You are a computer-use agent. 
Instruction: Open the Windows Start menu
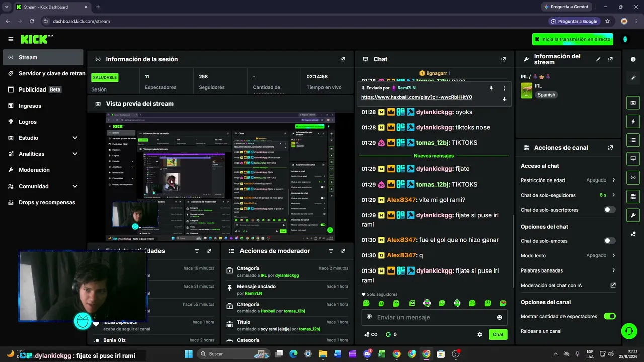point(189,354)
